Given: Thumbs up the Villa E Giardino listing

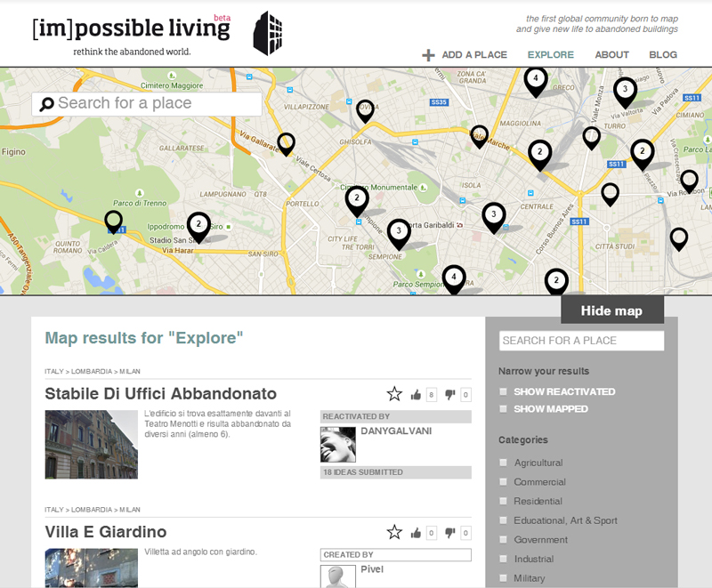Looking at the screenshot, I should 416,533.
